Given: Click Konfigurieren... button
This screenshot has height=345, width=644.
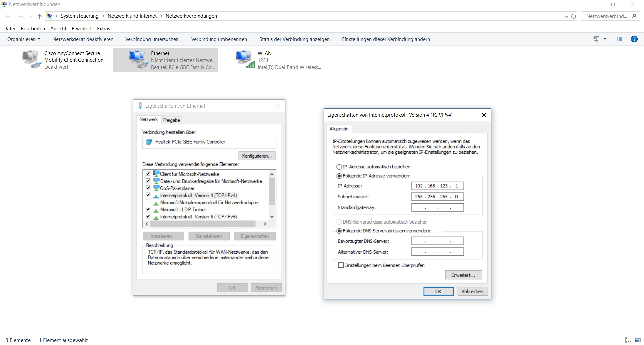Looking at the screenshot, I should point(257,156).
